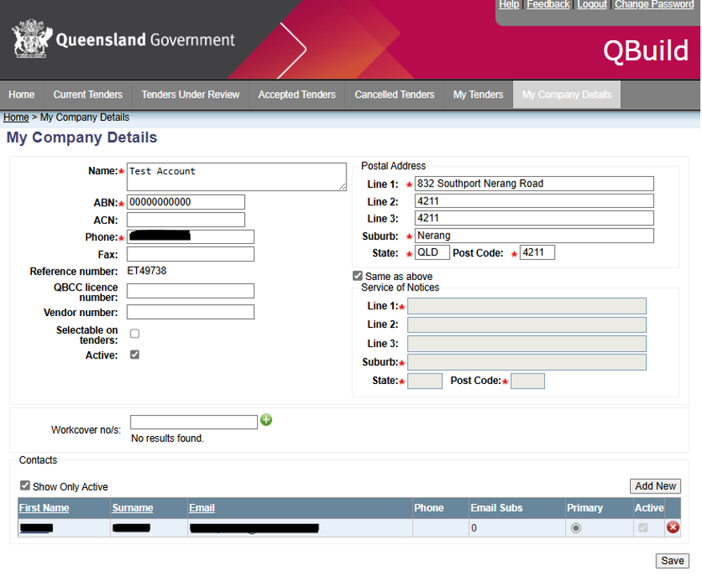Screen dimensions: 702x588
Task: Click the Fax input field
Action: click(x=191, y=254)
